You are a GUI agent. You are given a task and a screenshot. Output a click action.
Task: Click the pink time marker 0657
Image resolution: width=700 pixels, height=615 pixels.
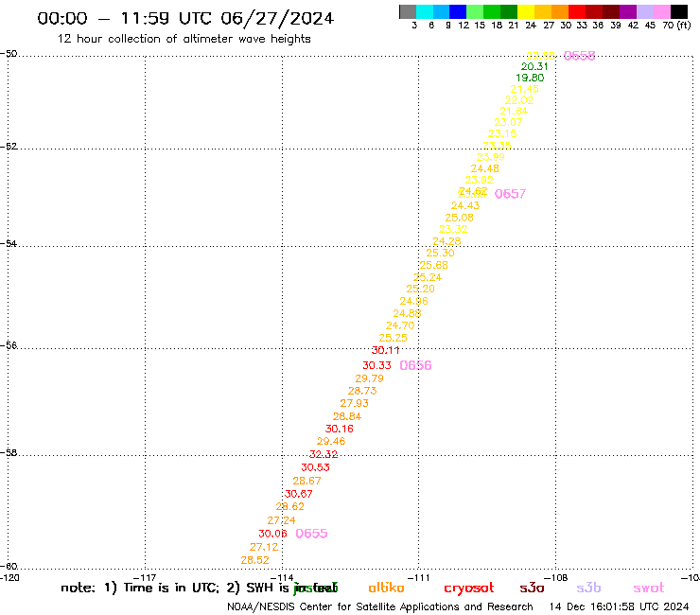click(510, 194)
